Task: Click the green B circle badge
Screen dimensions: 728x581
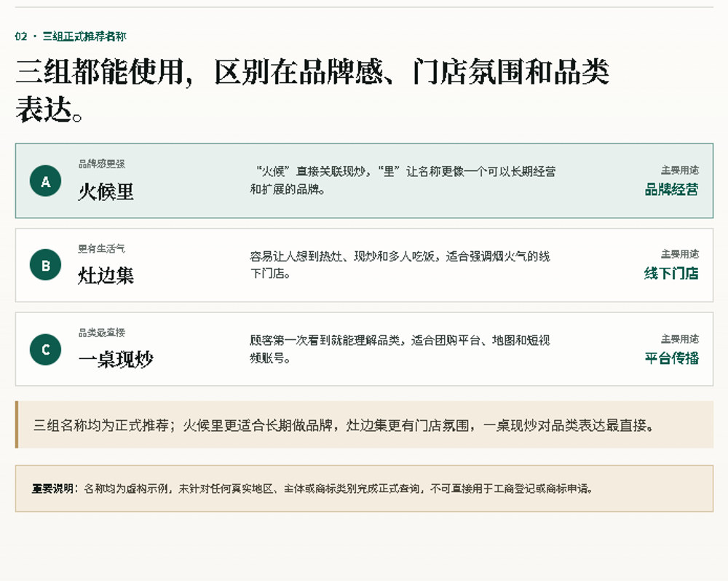Action: [x=45, y=265]
